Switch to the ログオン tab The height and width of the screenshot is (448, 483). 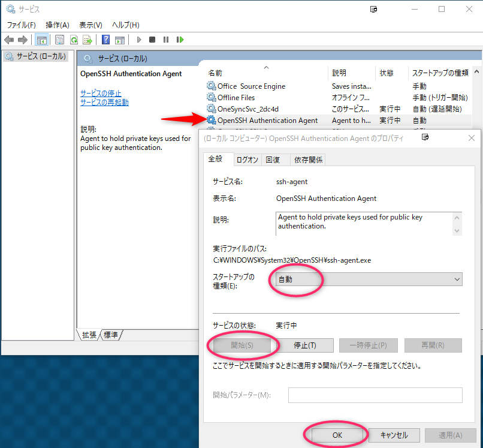247,160
